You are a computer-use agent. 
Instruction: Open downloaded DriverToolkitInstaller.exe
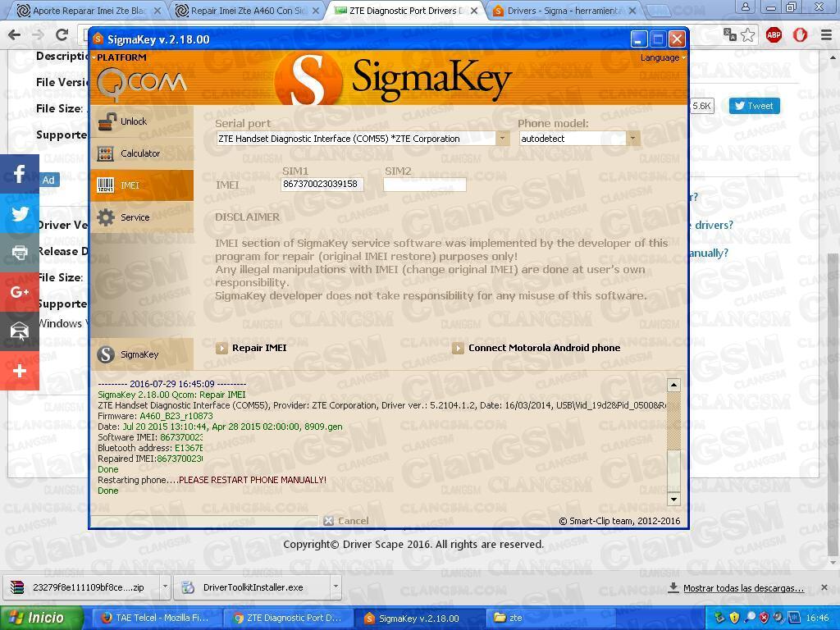point(253,587)
